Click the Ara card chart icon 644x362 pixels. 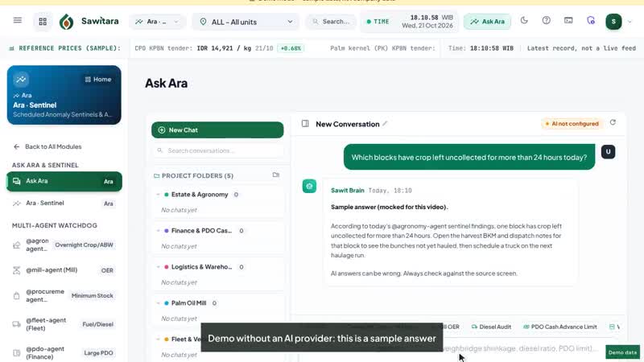21,79
